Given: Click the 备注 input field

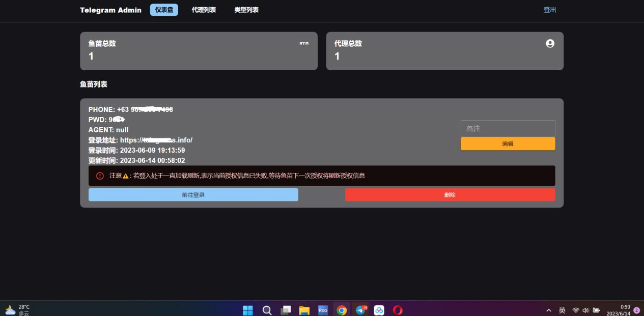Looking at the screenshot, I should pos(508,128).
